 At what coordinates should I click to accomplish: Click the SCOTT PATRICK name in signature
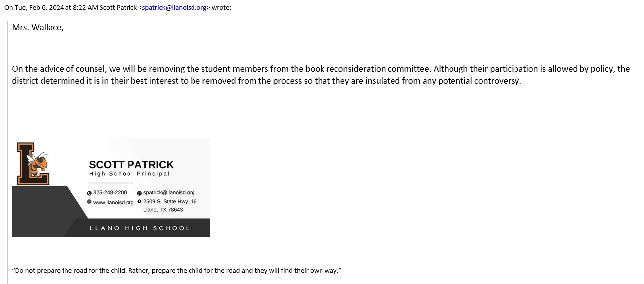(131, 165)
